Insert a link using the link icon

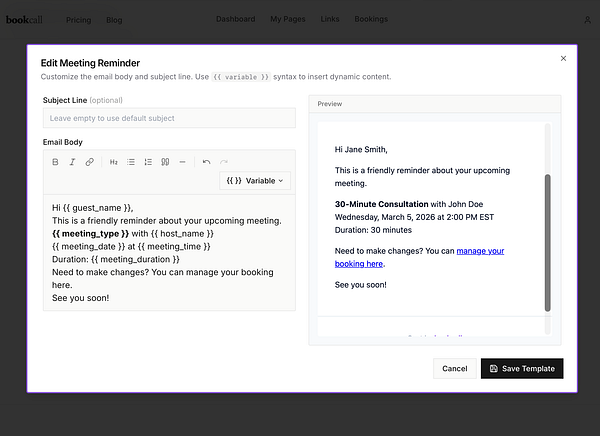pos(90,162)
